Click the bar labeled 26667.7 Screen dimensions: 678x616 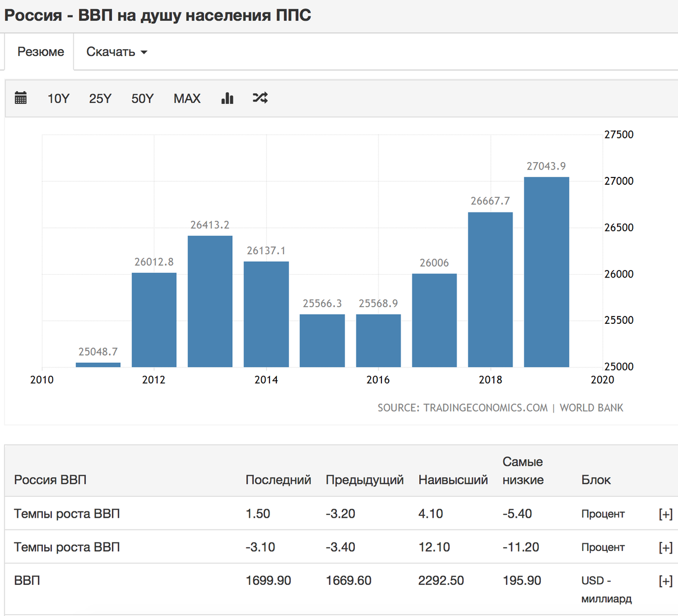(490, 290)
